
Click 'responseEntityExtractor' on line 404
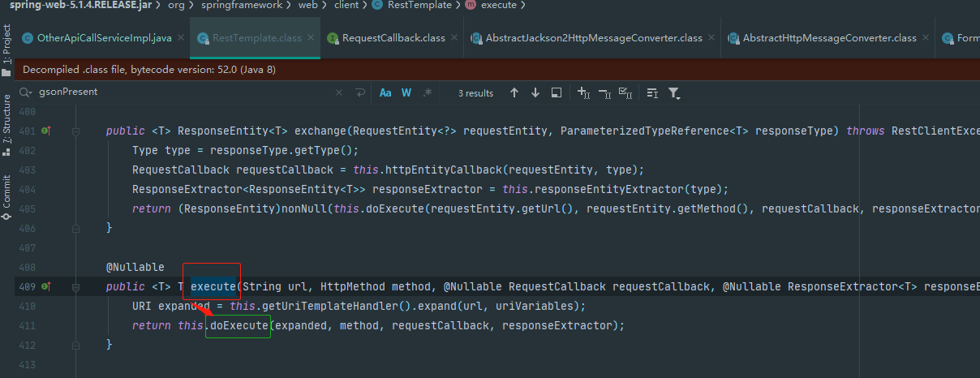pyautogui.click(x=603, y=189)
